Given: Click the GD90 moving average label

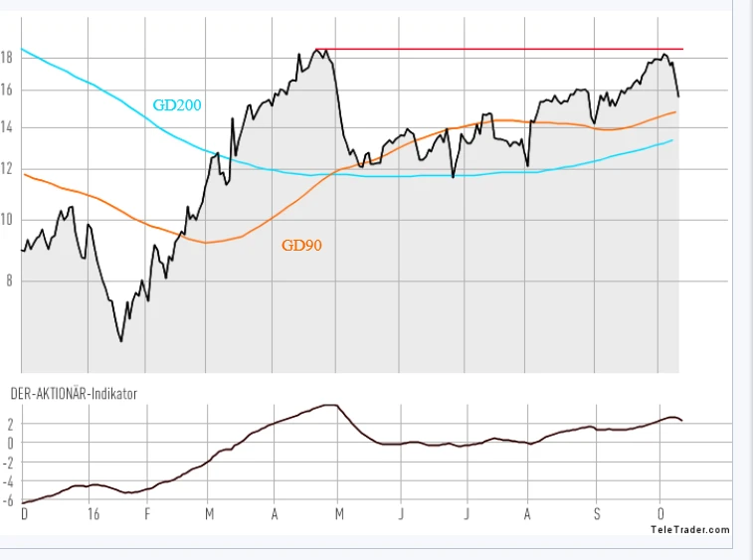Looking at the screenshot, I should point(301,244).
